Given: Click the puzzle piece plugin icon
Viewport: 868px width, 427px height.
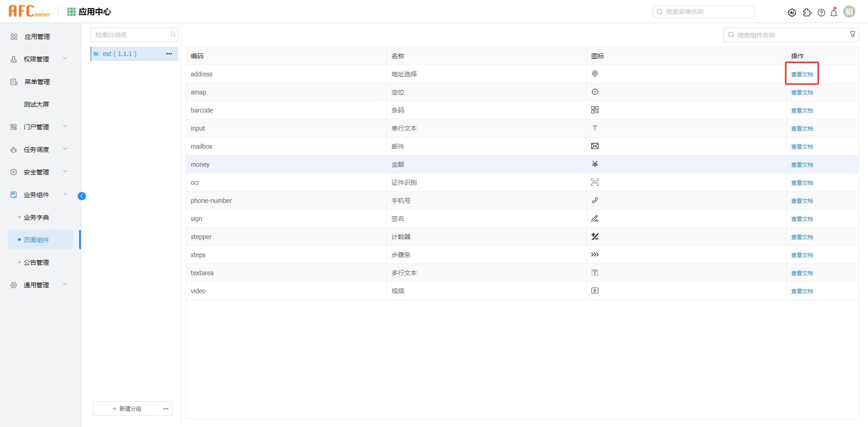Looking at the screenshot, I should pyautogui.click(x=807, y=13).
